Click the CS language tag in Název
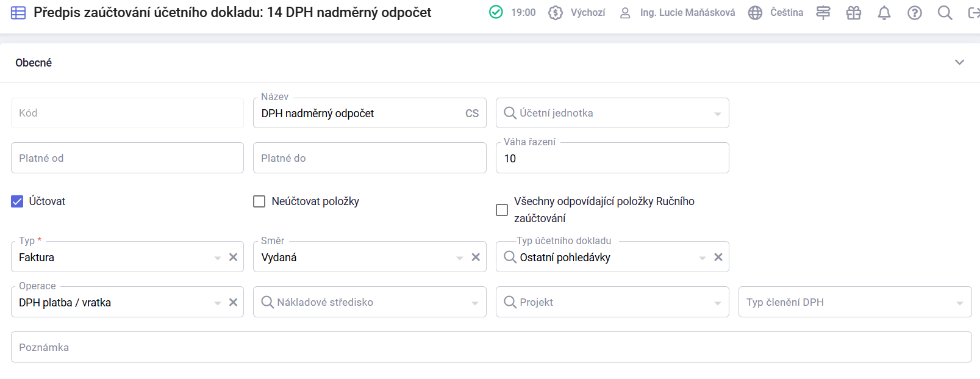Image resolution: width=980 pixels, height=379 pixels. [x=472, y=114]
